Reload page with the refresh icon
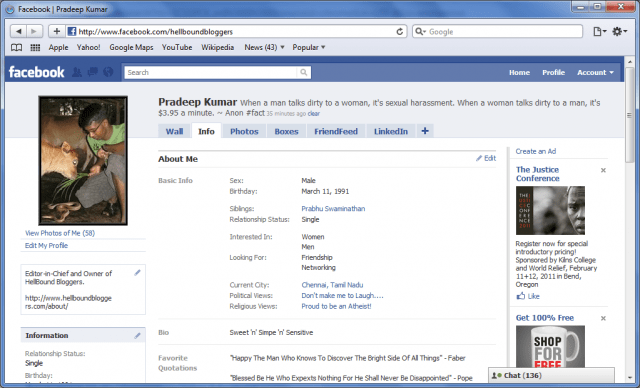The height and width of the screenshot is (388, 640). pos(400,32)
